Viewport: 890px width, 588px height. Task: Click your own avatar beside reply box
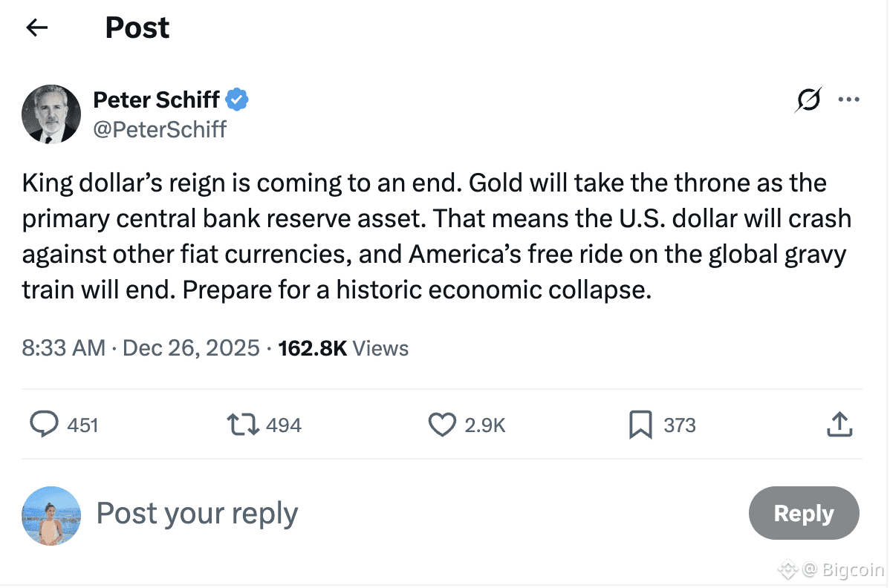click(x=51, y=516)
